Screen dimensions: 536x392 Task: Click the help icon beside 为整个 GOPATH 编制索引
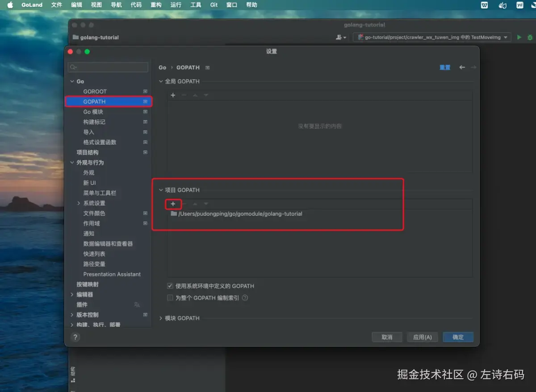pyautogui.click(x=245, y=298)
